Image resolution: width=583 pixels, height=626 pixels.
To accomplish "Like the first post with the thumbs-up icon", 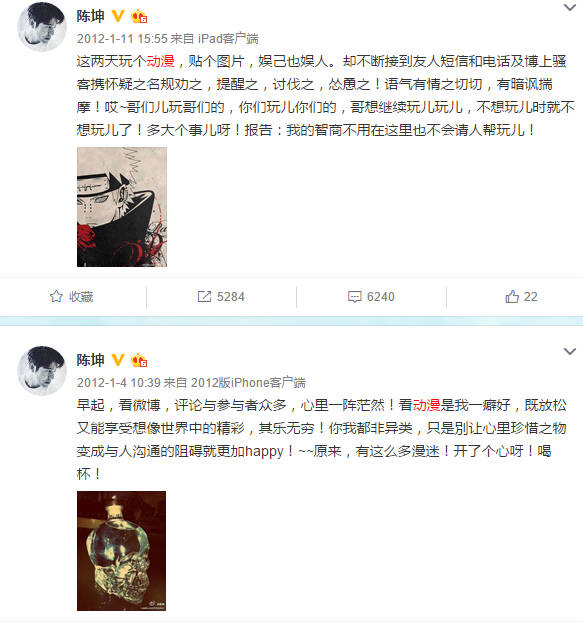I will coord(512,296).
